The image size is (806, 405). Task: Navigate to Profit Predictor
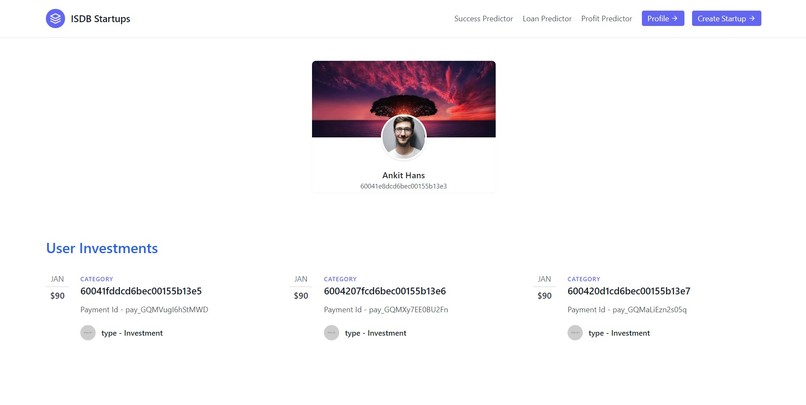click(607, 19)
